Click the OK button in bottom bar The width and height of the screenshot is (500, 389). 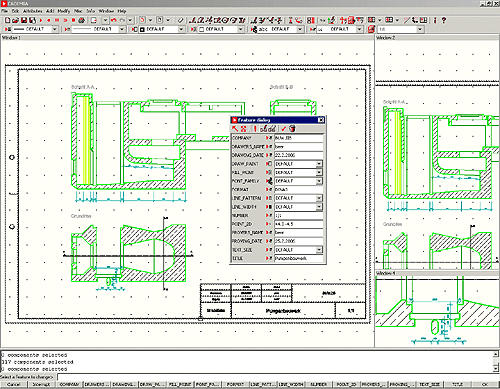coord(485,384)
